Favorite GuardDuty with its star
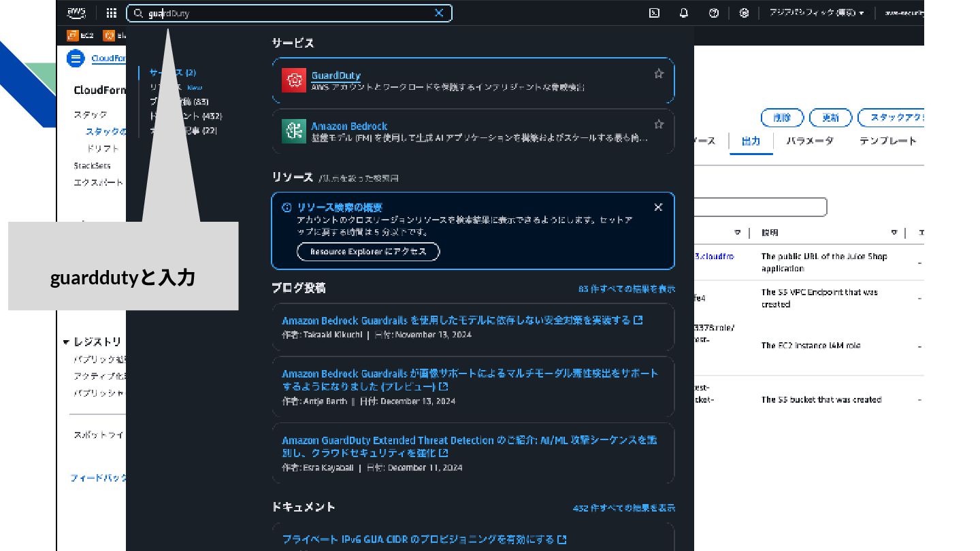980x551 pixels. click(659, 73)
